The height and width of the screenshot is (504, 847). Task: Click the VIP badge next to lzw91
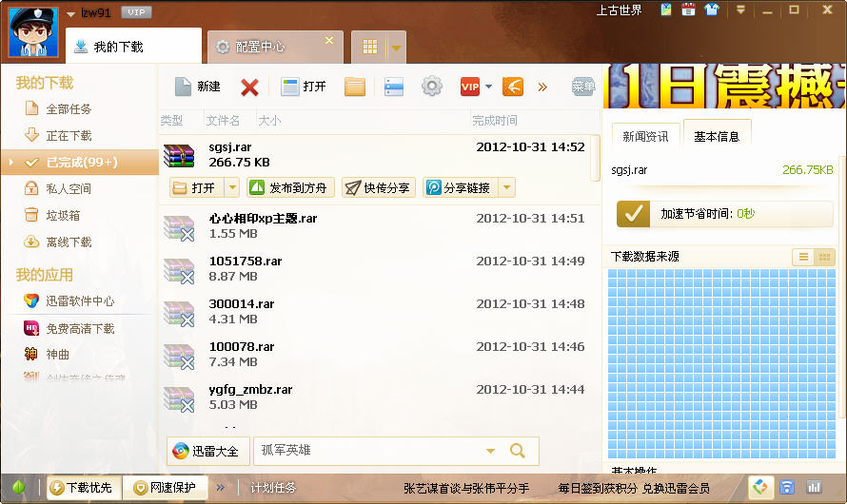(x=136, y=12)
